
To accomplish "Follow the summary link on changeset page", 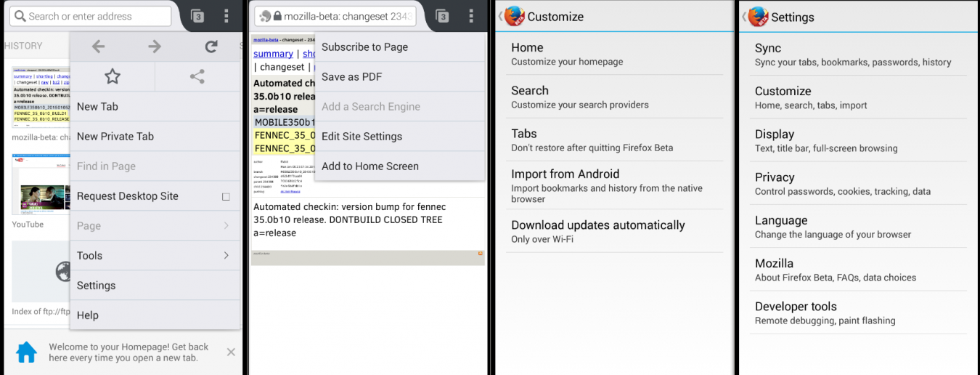I will click(x=273, y=54).
